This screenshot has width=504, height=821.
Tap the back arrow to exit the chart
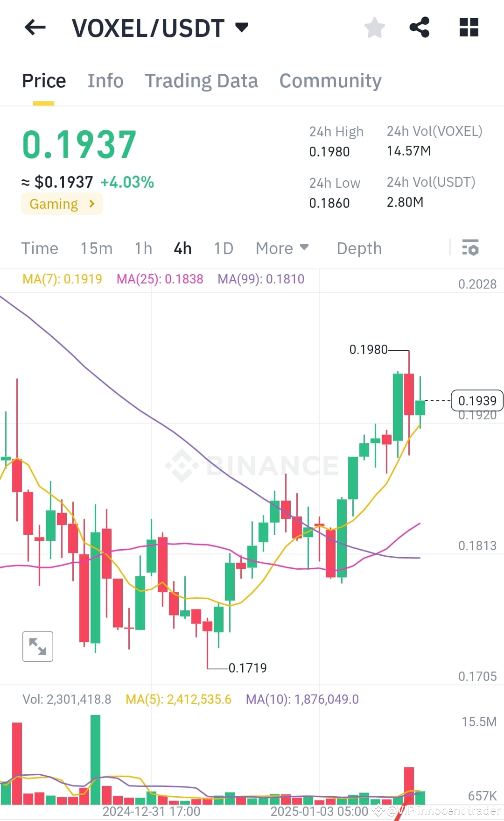34,28
